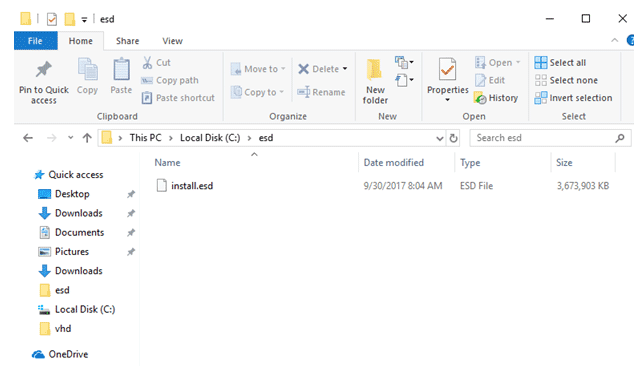The image size is (638, 370).
Task: Collapse the ribbon with the chevron
Action: click(614, 40)
